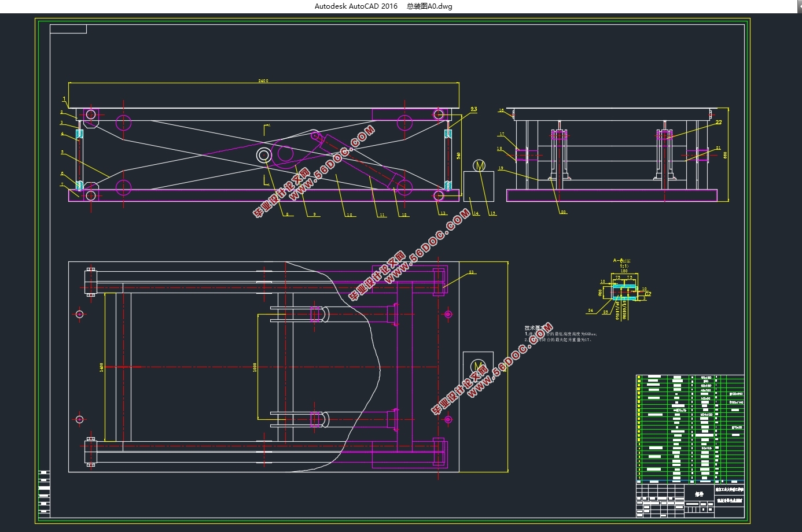Click the C2 chamfer label in section detail
802x532 pixels.
648,294
